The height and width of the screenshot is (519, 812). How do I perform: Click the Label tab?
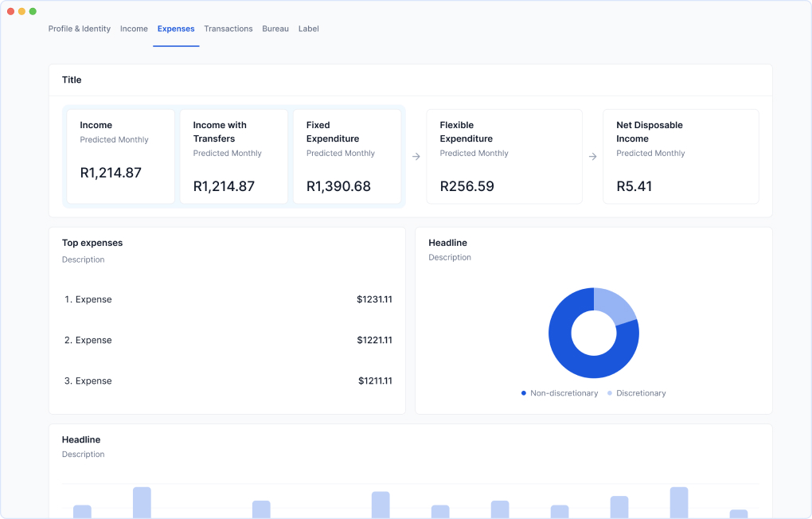pyautogui.click(x=308, y=29)
